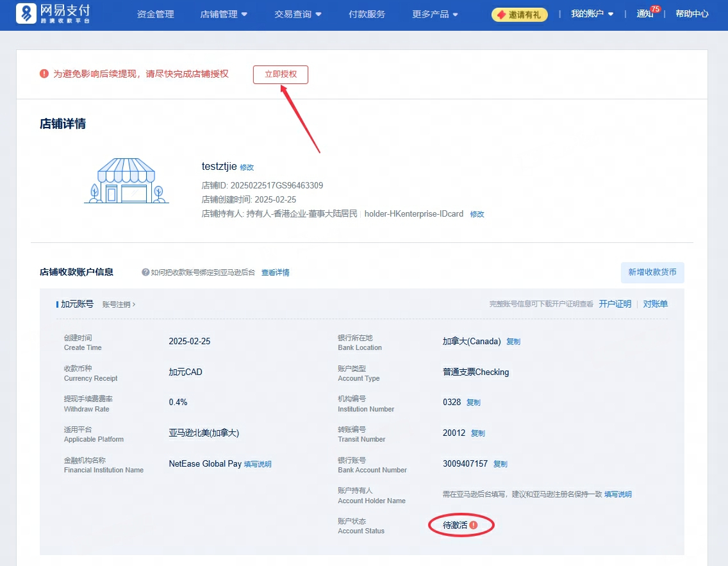728x566 pixels.
Task: Click the question mark help icon
Action: click(145, 272)
